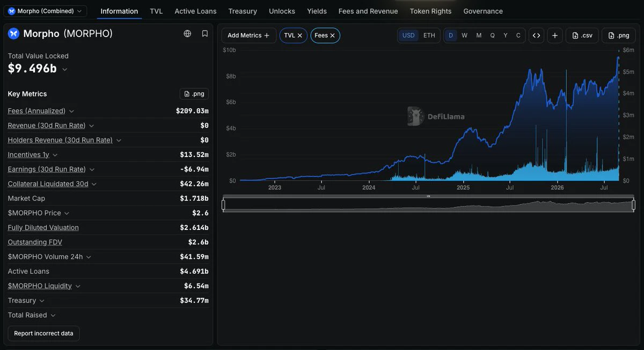Download the chart as .png

pyautogui.click(x=618, y=35)
